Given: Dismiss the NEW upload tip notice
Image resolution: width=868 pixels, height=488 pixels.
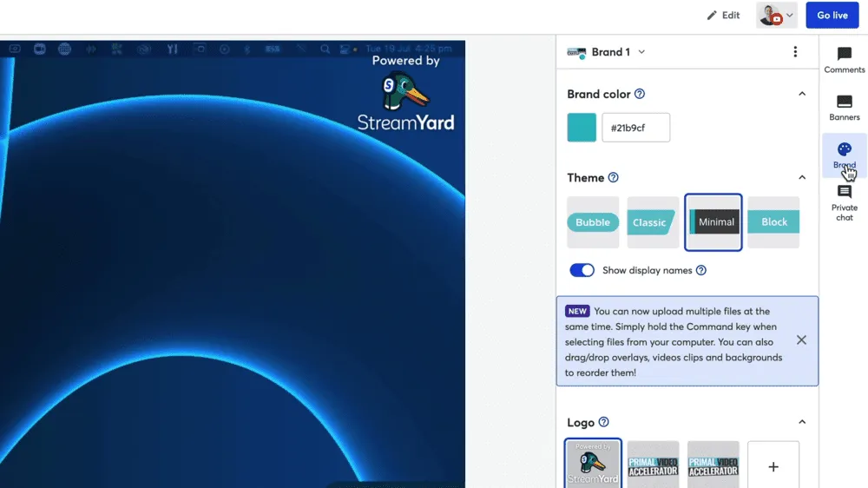Looking at the screenshot, I should tap(801, 340).
